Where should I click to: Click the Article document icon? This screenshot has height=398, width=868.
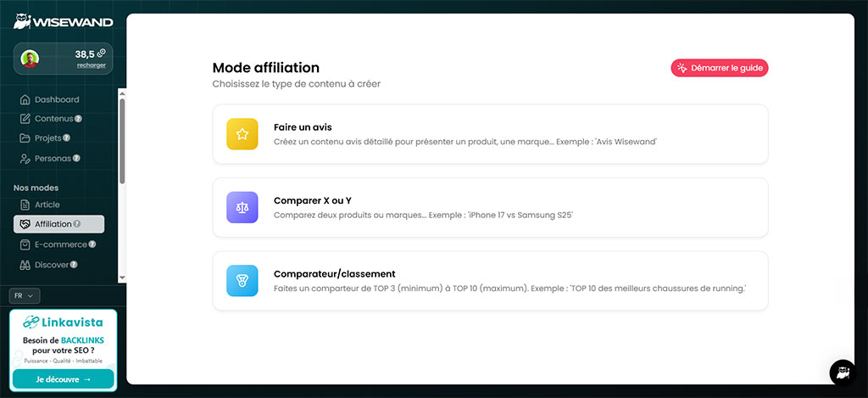pyautogui.click(x=25, y=205)
